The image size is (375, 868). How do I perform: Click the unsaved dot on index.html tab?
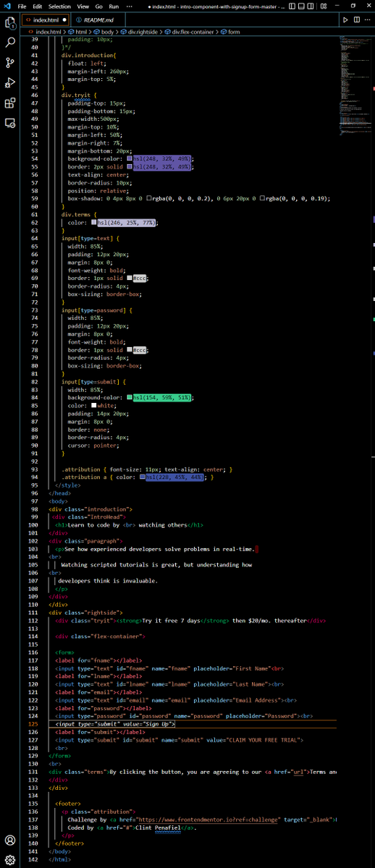click(64, 20)
